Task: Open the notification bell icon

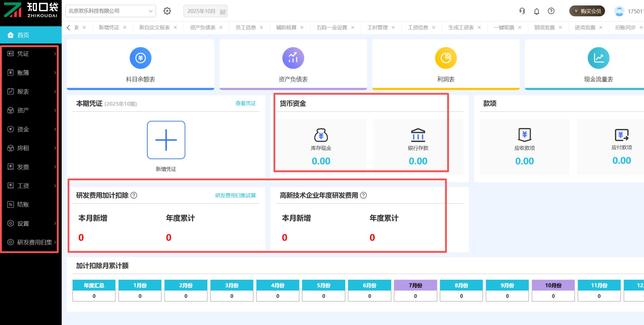Action: [x=537, y=11]
